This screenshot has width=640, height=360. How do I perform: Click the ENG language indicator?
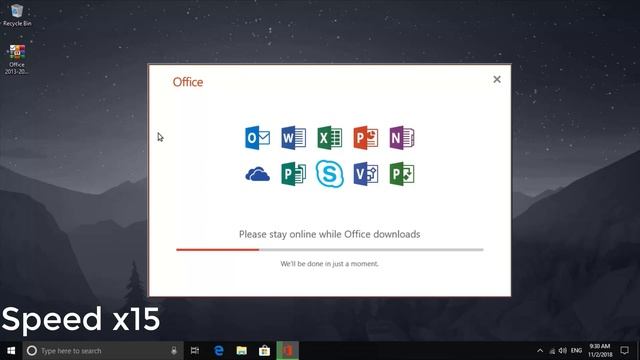[x=576, y=351]
